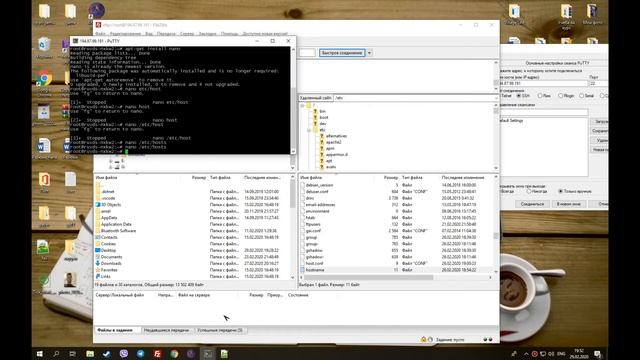This screenshot has height=360, width=640.
Task: Click the PuTTY port field
Action: [598, 83]
